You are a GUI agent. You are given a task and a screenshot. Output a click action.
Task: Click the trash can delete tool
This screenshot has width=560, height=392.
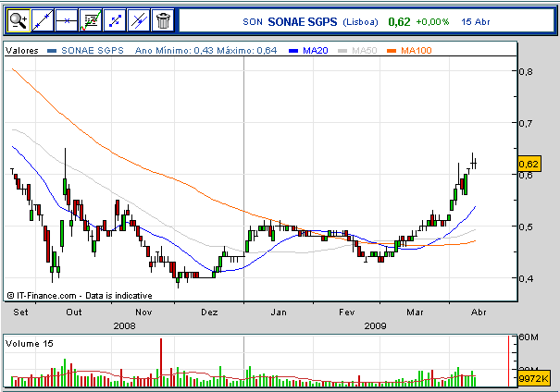click(163, 20)
